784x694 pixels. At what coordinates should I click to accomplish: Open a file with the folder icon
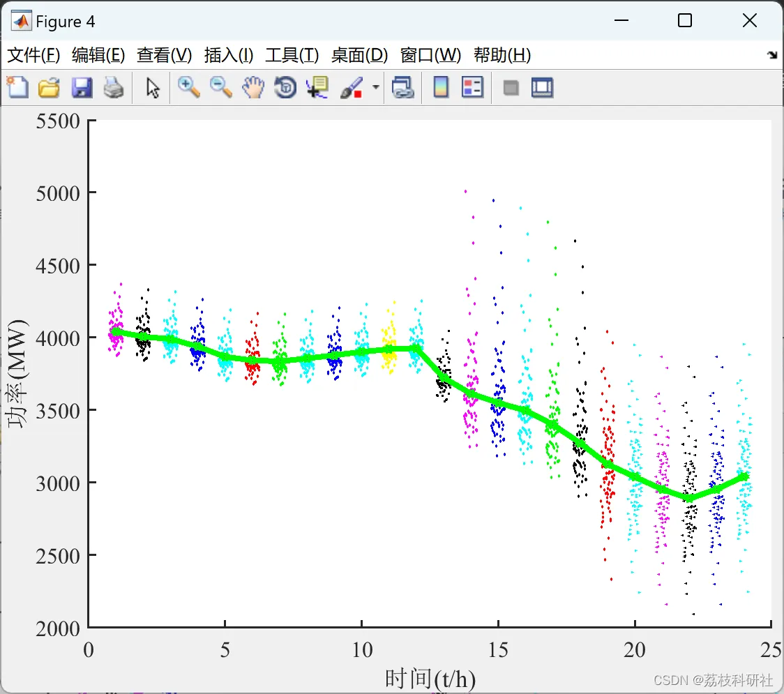click(x=49, y=87)
